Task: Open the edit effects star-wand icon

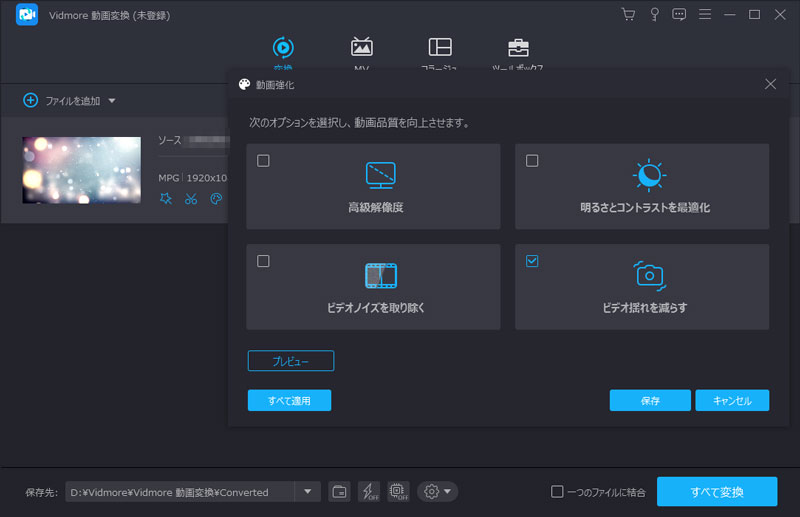Action: [166, 199]
